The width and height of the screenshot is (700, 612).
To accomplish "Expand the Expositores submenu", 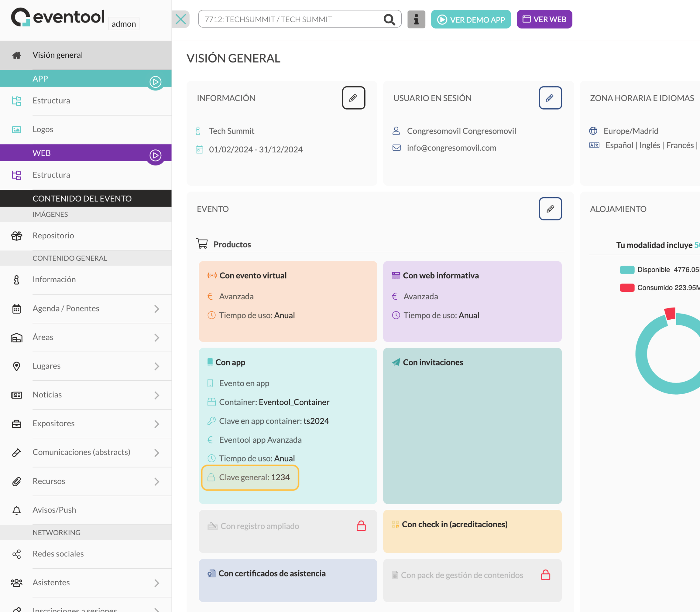I will (156, 424).
